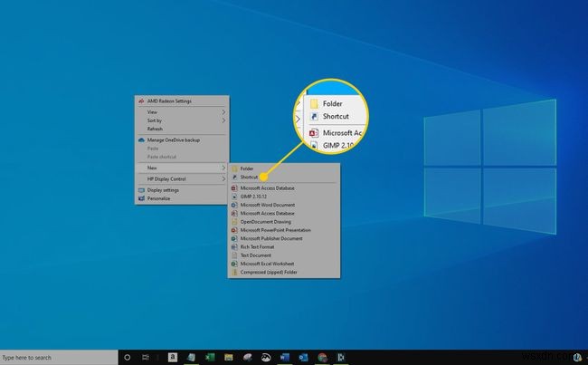Expand the View submenu arrow
This screenshot has height=365, width=588.
223,112
